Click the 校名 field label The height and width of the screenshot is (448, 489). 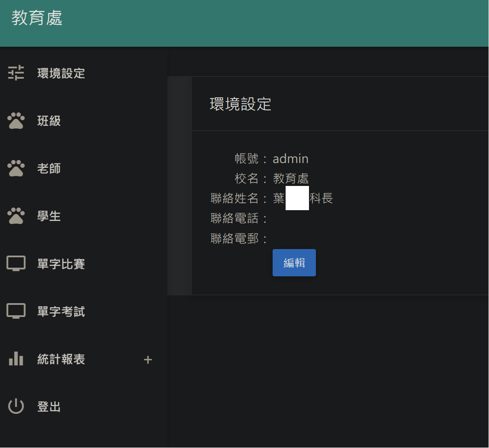click(247, 179)
